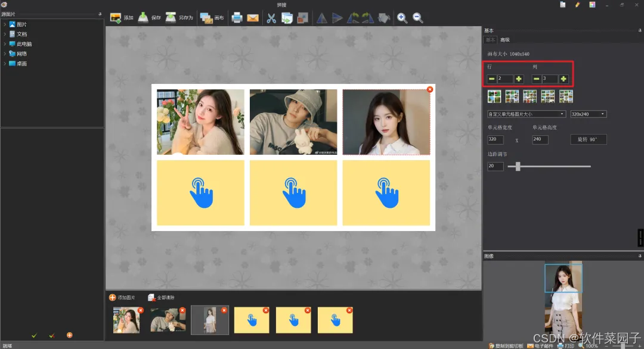
Task: Click the 旋转 90° button
Action: 588,139
